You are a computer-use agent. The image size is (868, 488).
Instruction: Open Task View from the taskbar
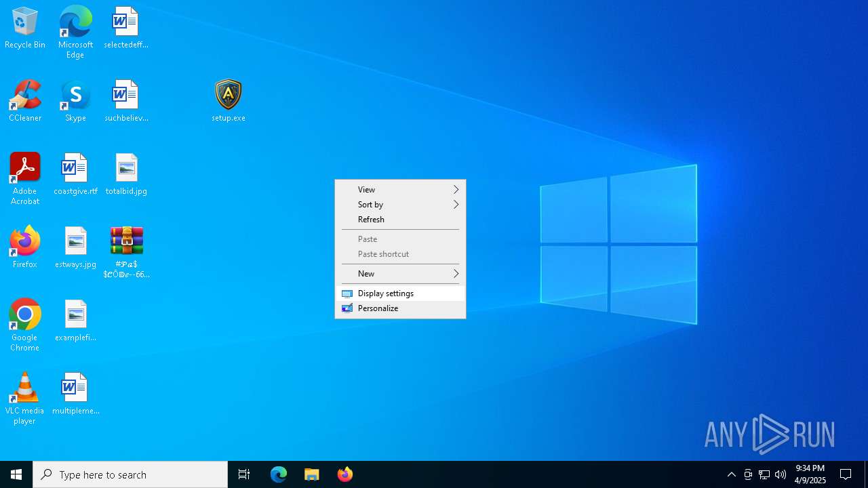click(244, 474)
